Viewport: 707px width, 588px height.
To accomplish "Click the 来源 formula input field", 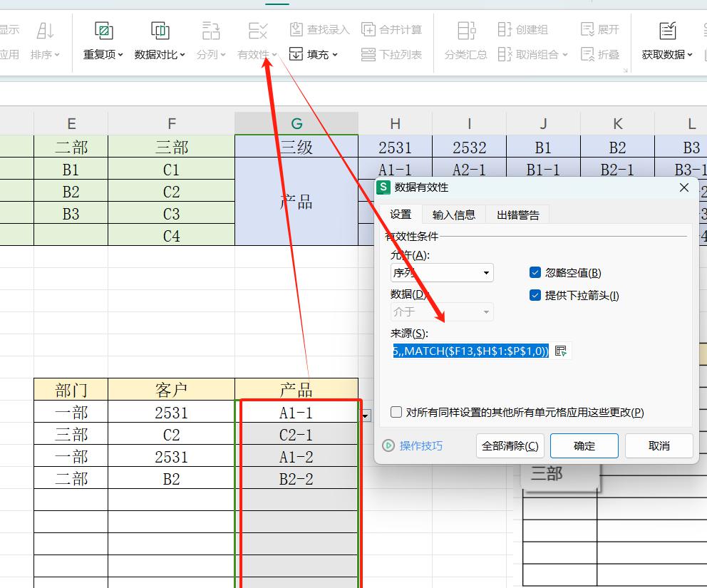I will [x=470, y=351].
